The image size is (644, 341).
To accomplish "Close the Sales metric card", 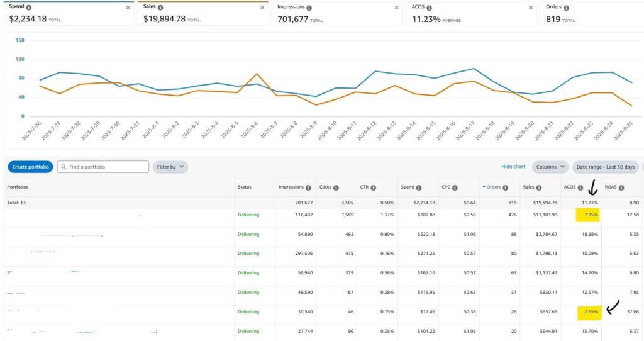I will pos(262,8).
